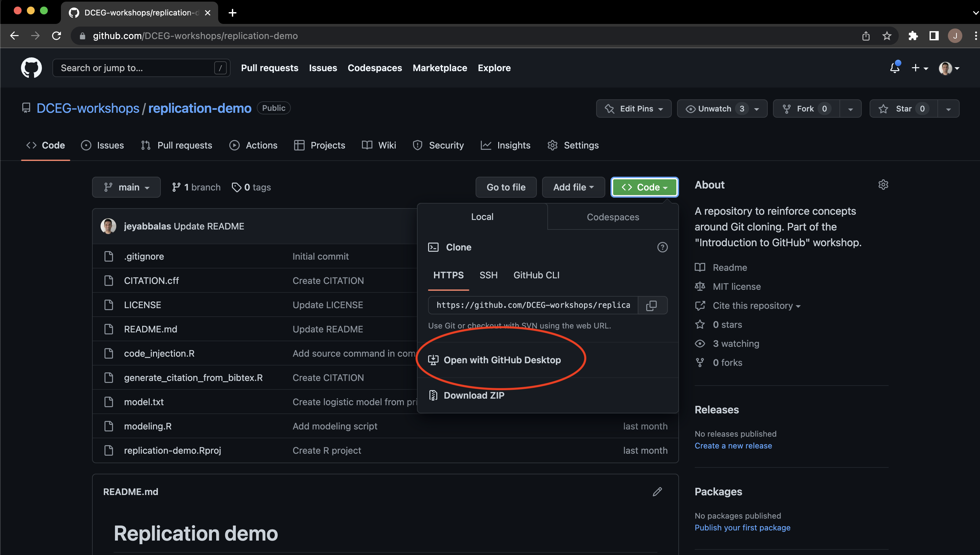Image resolution: width=980 pixels, height=555 pixels.
Task: Open the Wiki tab
Action: point(379,145)
